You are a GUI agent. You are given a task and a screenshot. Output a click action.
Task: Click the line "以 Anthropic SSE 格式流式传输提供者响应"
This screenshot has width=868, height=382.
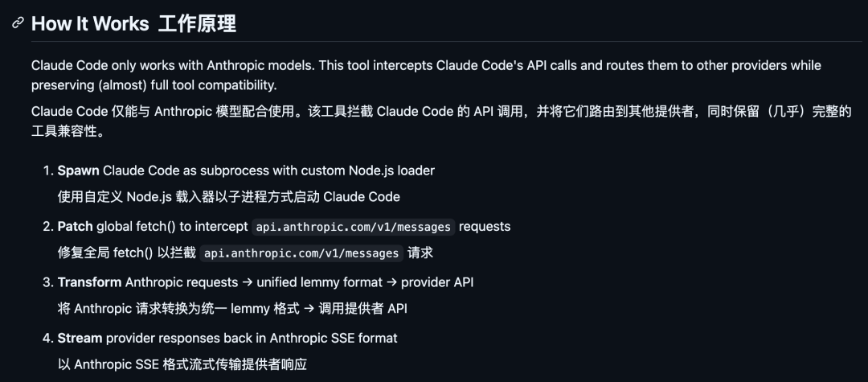tap(182, 364)
